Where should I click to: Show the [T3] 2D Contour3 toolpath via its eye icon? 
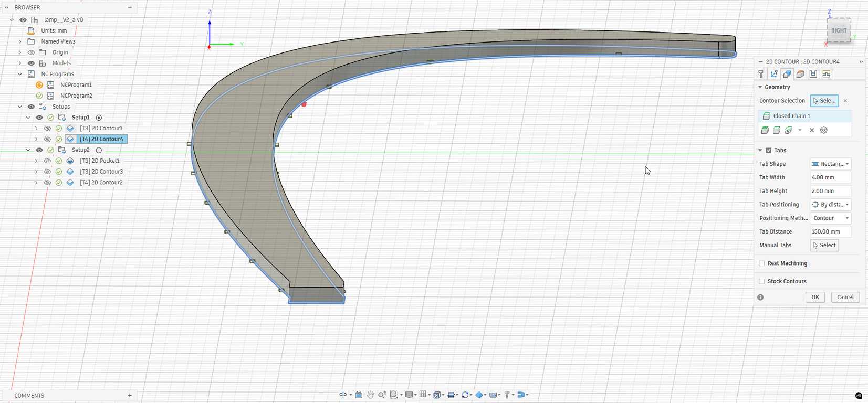[47, 172]
